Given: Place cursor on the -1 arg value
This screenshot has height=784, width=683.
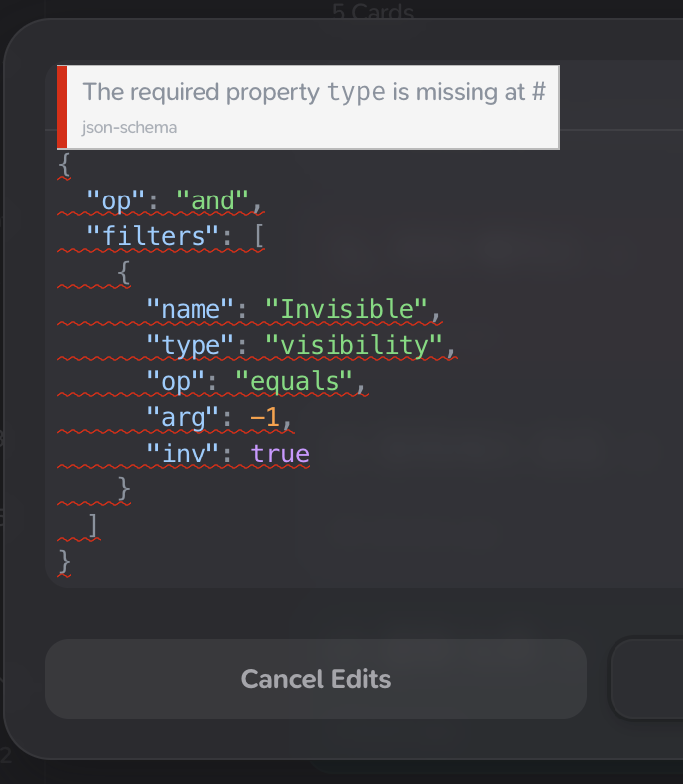Looking at the screenshot, I should pyautogui.click(x=265, y=418).
